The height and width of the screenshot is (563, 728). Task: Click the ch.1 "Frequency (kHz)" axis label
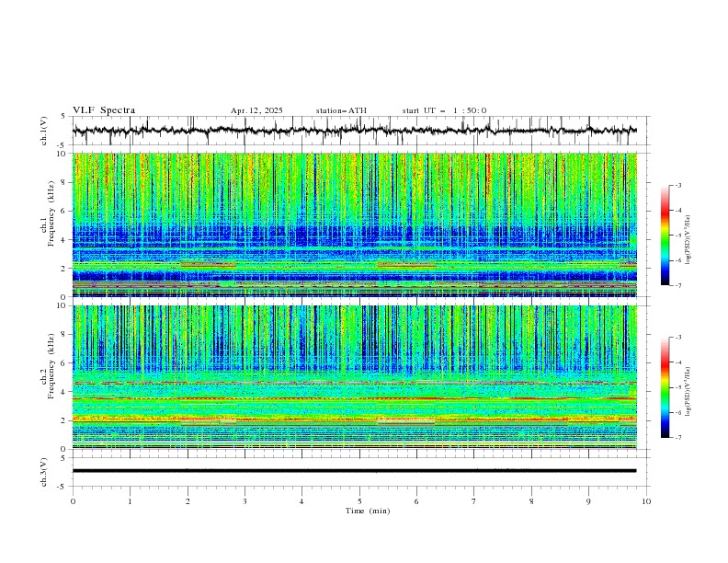pyautogui.click(x=51, y=213)
